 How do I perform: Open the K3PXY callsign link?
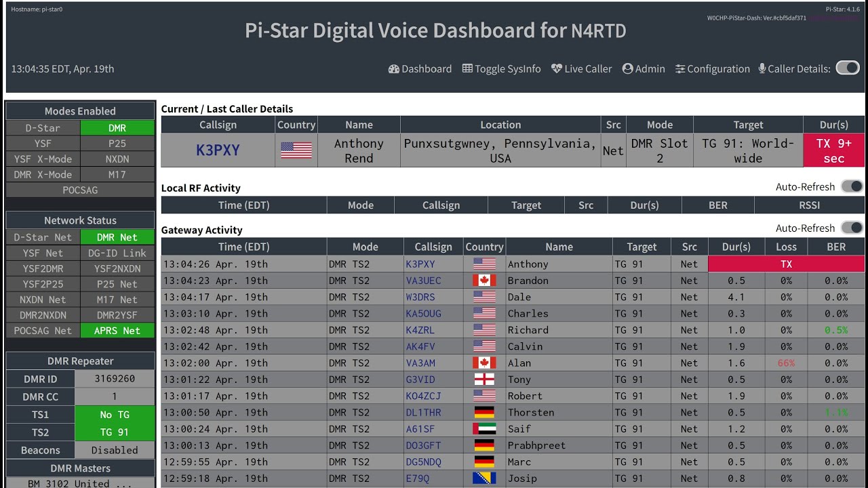click(x=217, y=150)
